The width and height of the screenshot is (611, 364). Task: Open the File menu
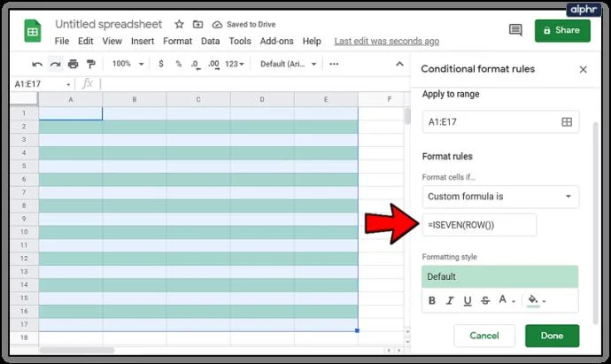point(62,41)
